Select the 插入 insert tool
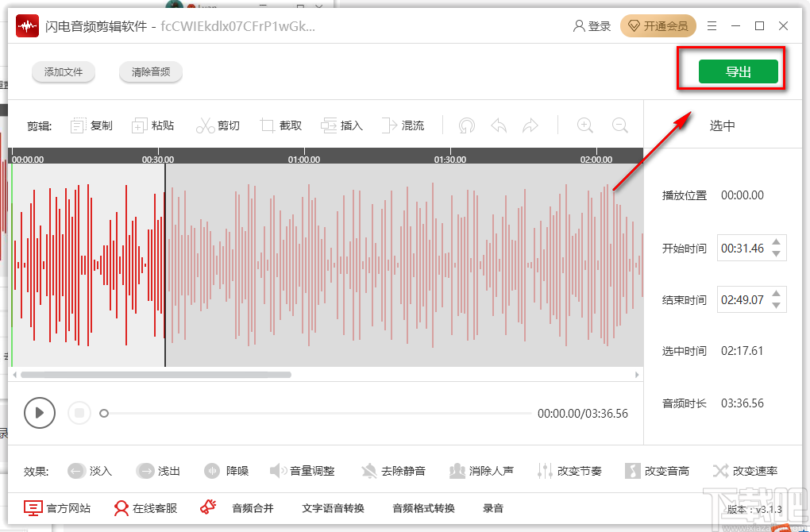Image resolution: width=810 pixels, height=532 pixels. tap(341, 125)
